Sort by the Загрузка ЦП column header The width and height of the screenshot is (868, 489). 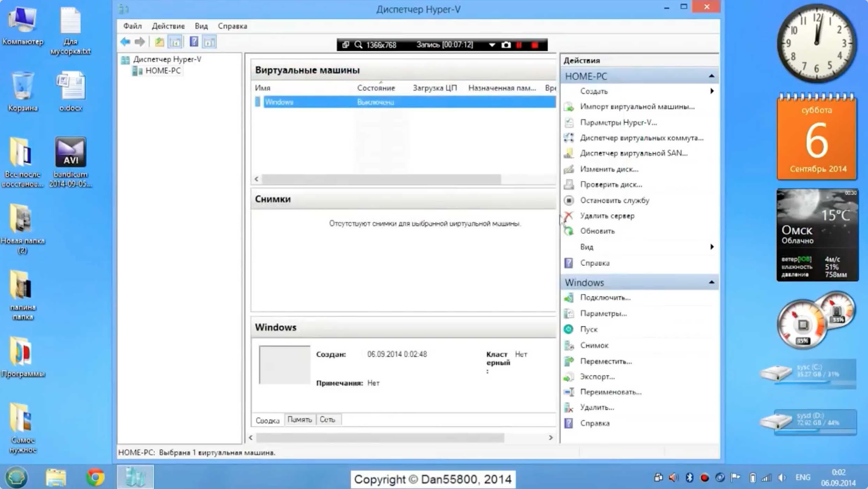click(x=435, y=88)
